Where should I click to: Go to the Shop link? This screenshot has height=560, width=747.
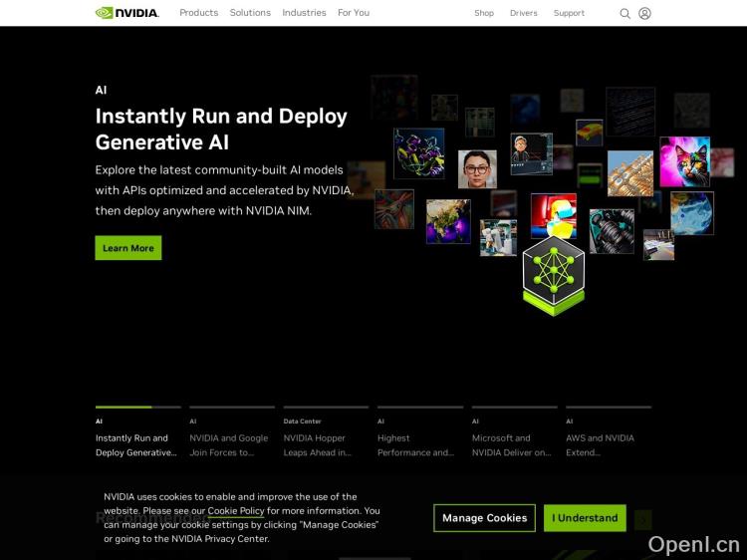pyautogui.click(x=484, y=13)
